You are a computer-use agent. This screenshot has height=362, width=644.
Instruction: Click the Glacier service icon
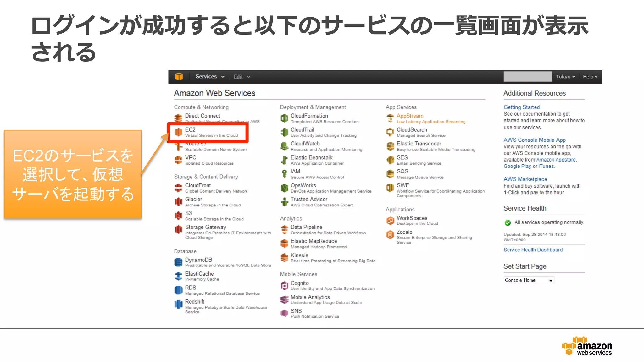[178, 201]
